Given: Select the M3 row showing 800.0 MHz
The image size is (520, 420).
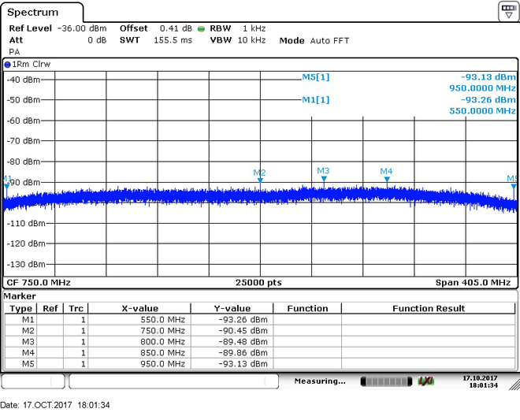Looking at the screenshot, I should tap(260, 342).
